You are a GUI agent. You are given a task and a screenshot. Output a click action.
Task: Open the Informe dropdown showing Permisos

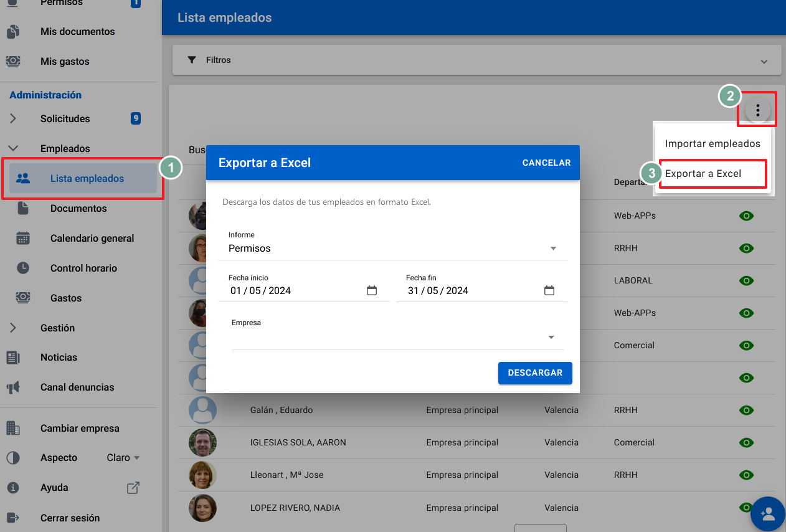click(392, 249)
